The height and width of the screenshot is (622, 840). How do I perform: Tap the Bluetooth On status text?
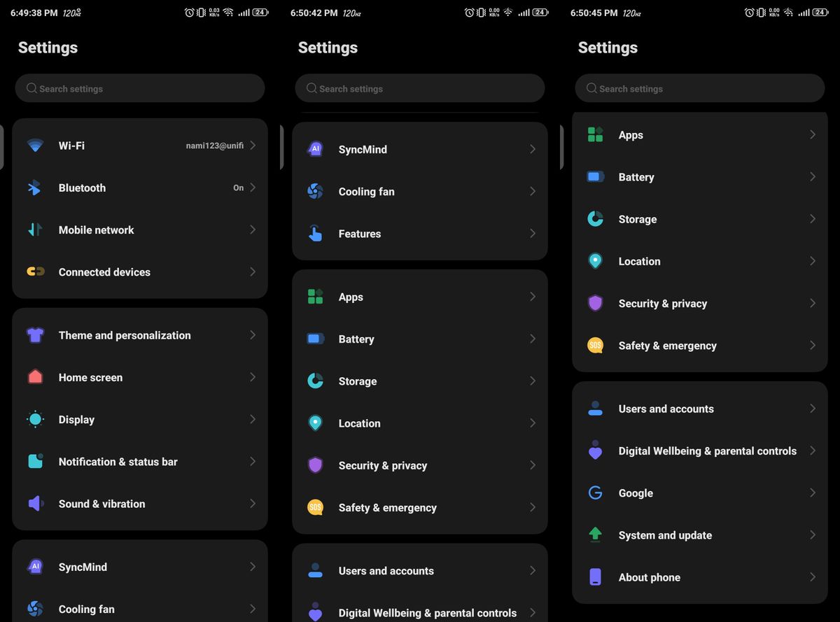coord(239,188)
